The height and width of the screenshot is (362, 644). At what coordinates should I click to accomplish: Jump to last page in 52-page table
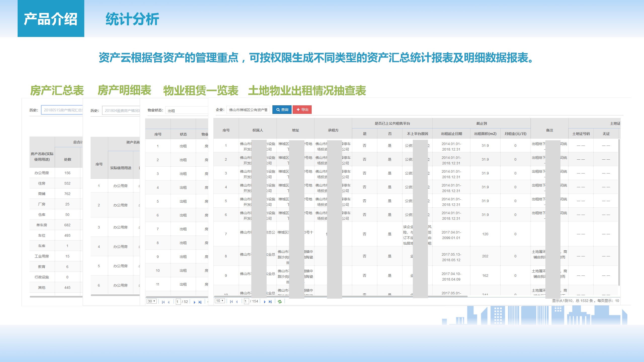click(x=200, y=302)
